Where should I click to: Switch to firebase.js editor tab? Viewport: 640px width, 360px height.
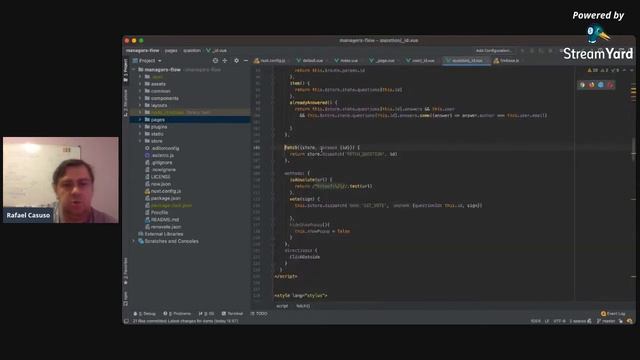point(507,60)
